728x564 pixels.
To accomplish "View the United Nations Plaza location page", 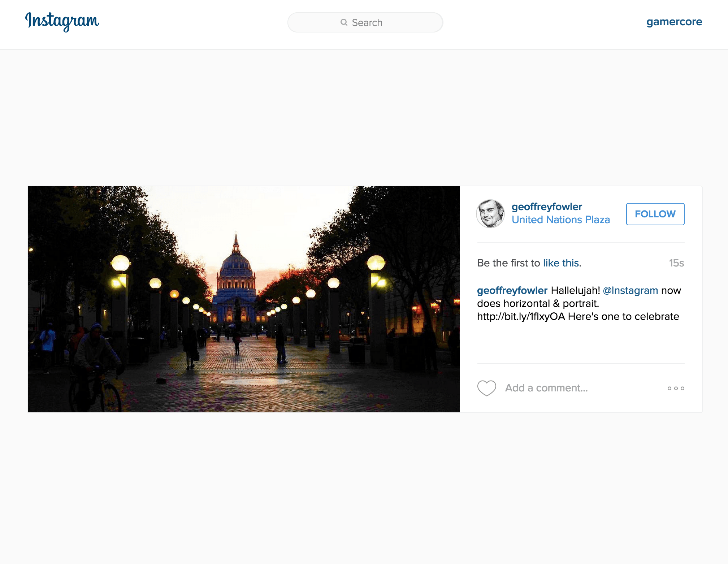I will (560, 219).
